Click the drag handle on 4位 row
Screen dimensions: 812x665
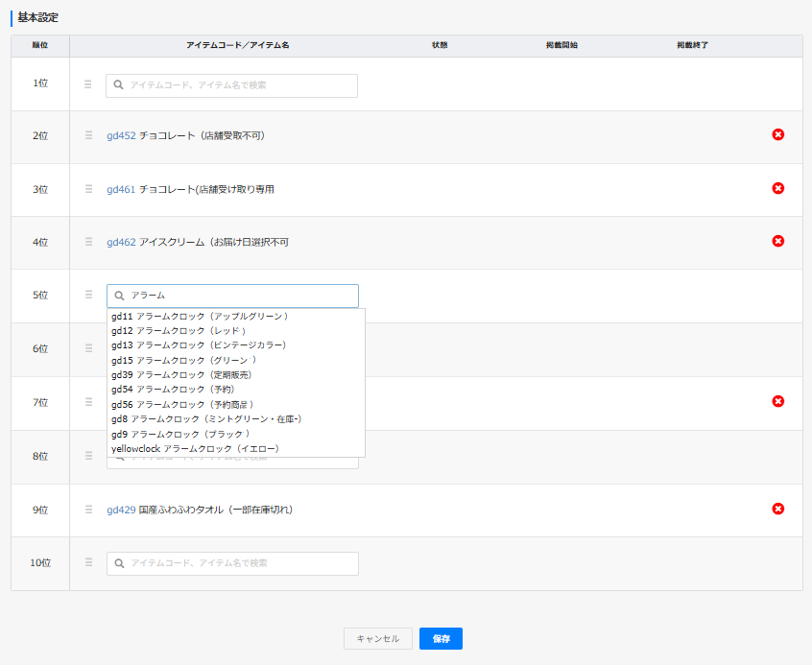point(88,242)
